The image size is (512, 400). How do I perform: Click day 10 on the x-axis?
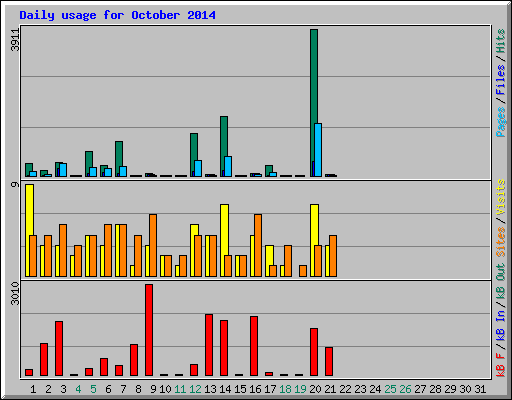tap(165, 389)
